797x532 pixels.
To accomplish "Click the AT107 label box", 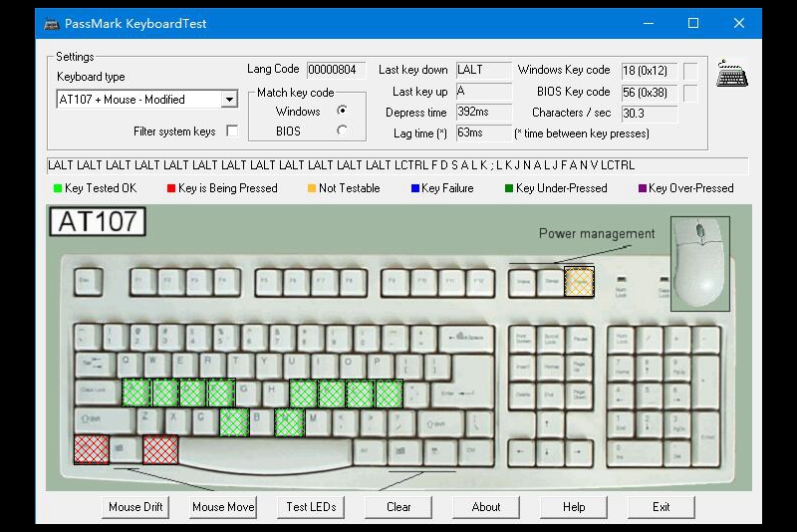I will click(x=98, y=221).
